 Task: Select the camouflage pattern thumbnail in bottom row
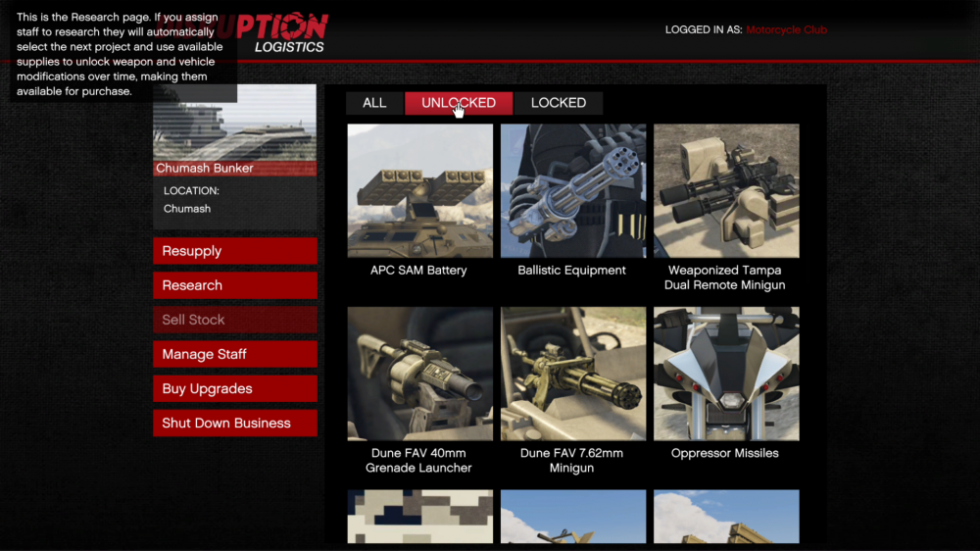point(420,517)
